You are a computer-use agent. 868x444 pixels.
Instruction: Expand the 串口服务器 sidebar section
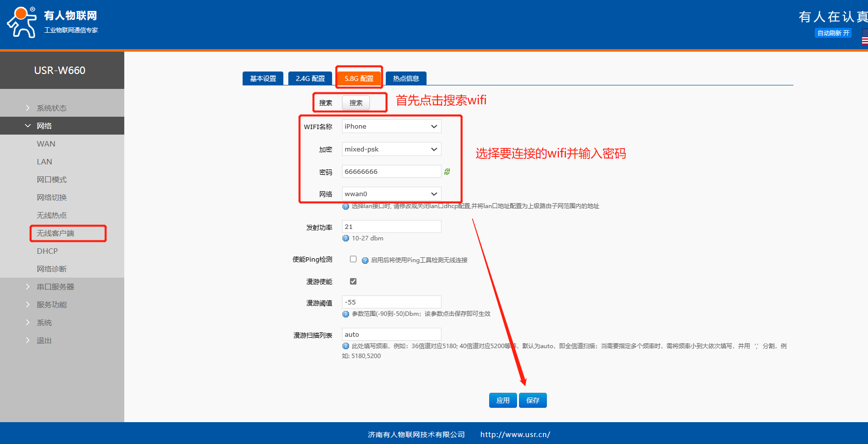point(55,287)
